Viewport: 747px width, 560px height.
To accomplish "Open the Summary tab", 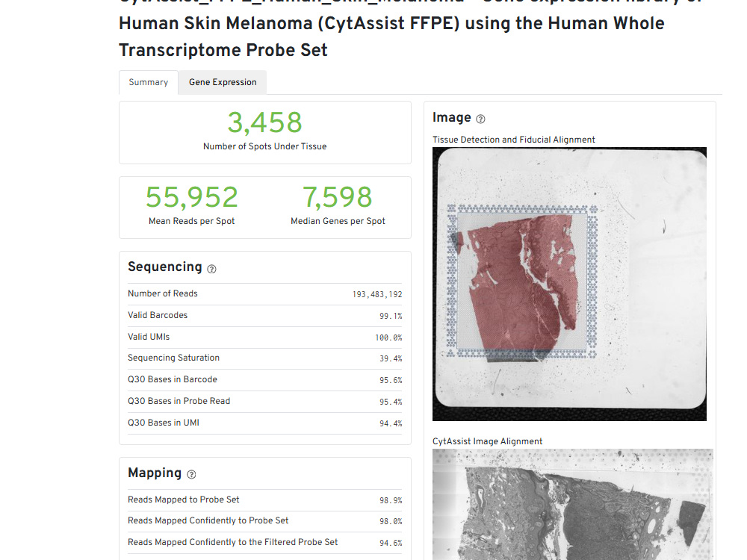I will pyautogui.click(x=148, y=82).
